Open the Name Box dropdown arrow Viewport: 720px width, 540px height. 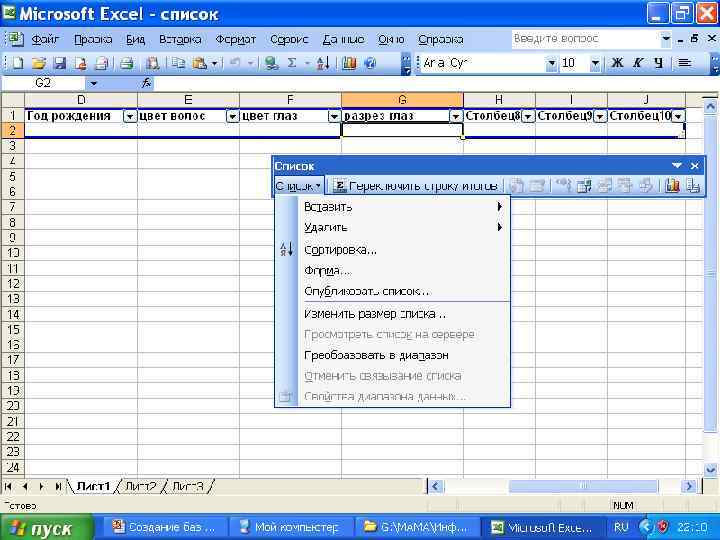point(93,84)
